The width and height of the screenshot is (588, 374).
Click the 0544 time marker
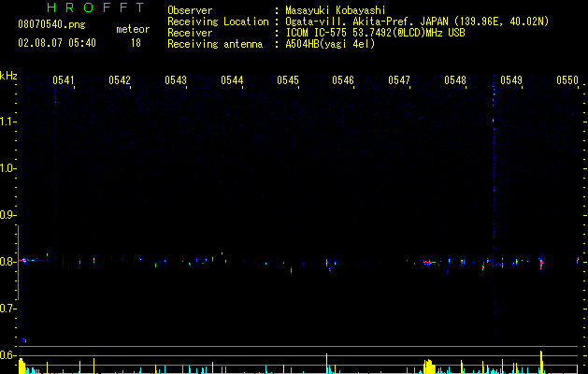tap(232, 80)
